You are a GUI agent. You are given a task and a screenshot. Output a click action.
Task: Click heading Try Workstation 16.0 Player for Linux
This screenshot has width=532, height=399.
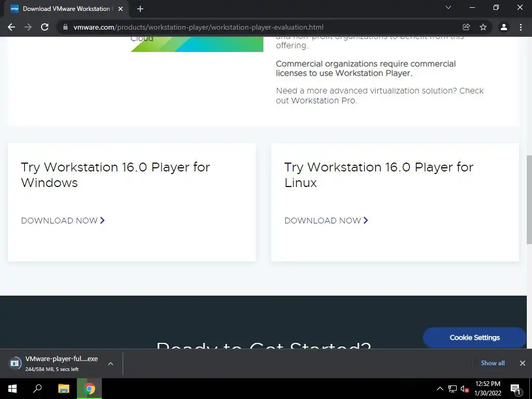click(x=379, y=175)
